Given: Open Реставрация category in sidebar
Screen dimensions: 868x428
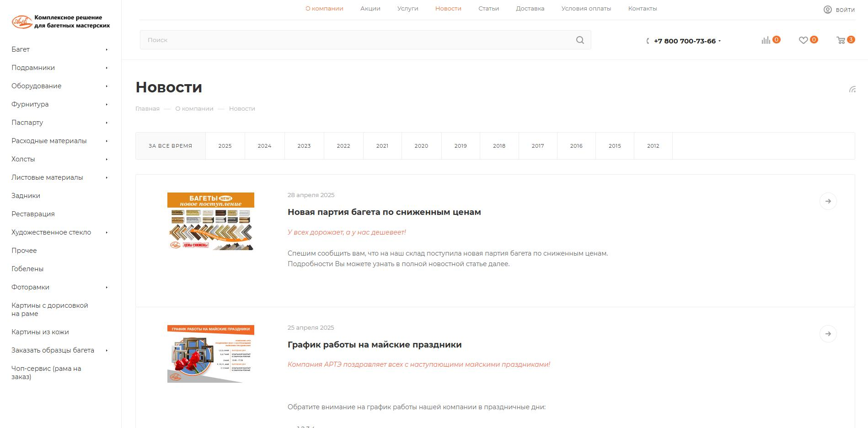Looking at the screenshot, I should tap(33, 214).
